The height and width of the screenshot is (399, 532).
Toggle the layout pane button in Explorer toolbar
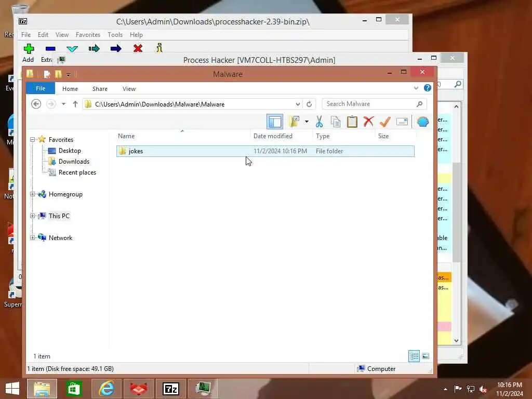[275, 122]
